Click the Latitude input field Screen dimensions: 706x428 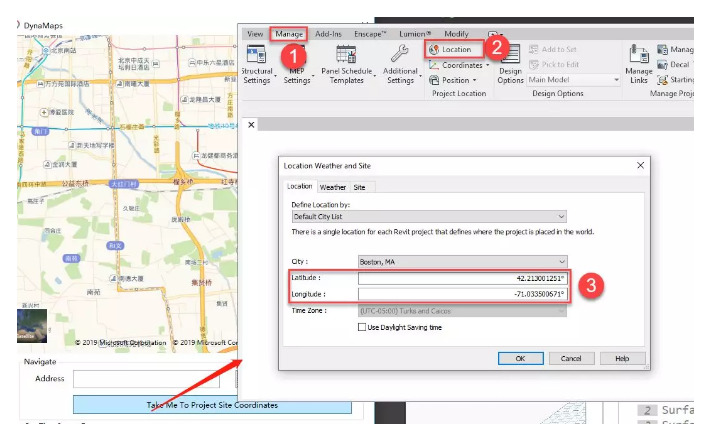click(x=462, y=278)
